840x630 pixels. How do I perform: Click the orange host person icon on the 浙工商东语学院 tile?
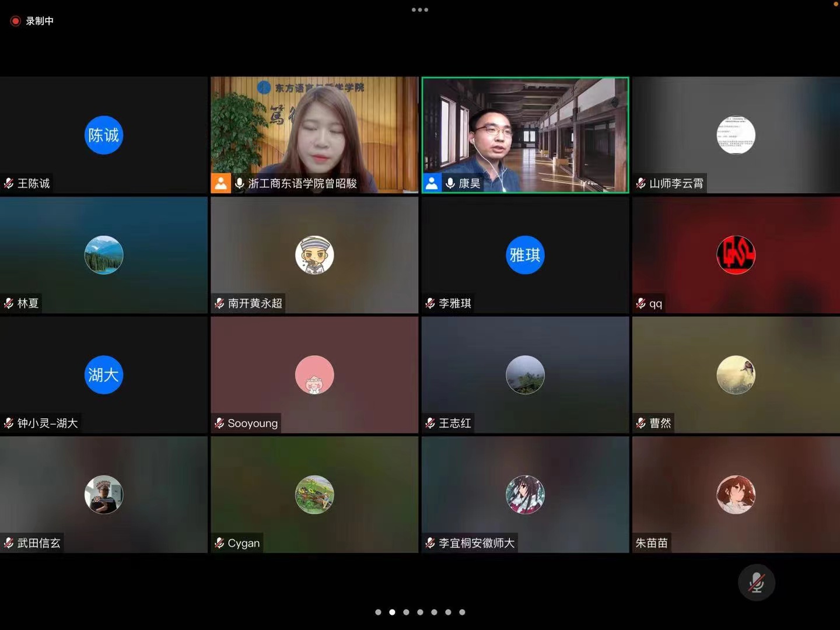220,183
